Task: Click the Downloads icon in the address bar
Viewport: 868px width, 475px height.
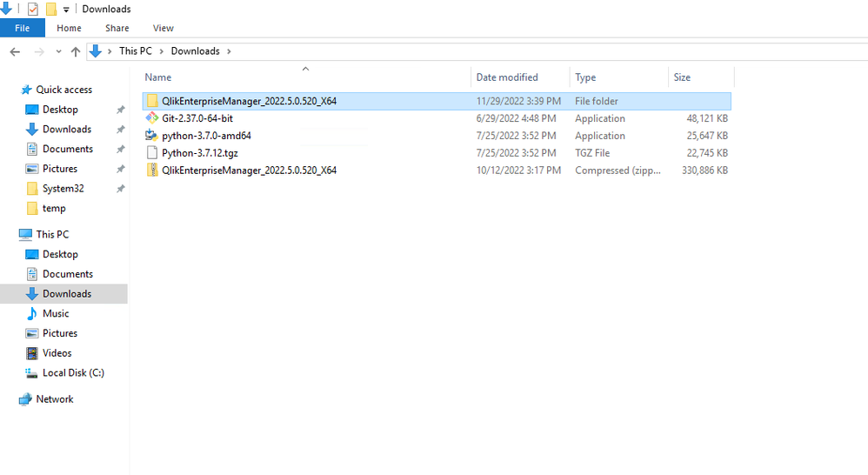Action: tap(95, 51)
